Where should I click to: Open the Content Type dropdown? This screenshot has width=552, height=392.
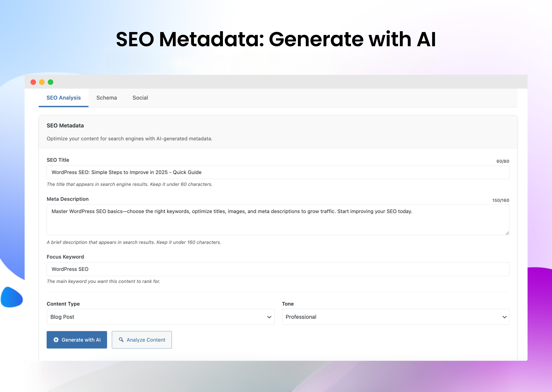pyautogui.click(x=160, y=317)
